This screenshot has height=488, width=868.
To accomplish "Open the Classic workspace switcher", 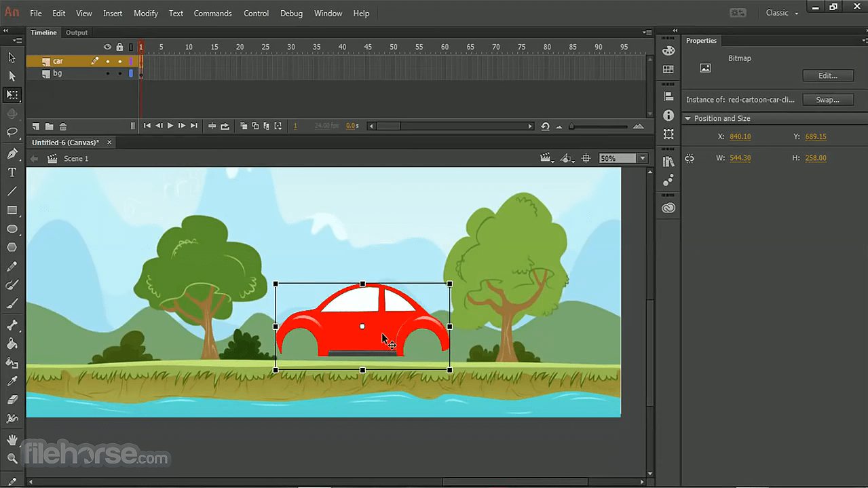I will (782, 12).
